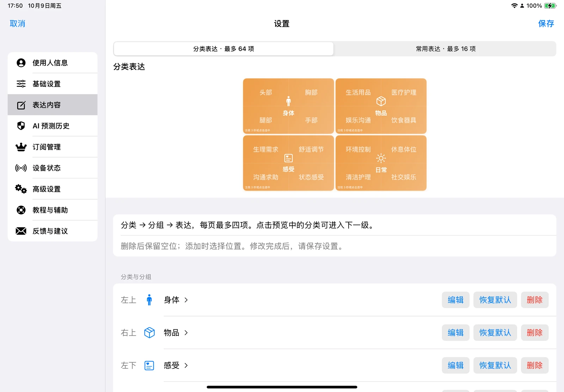Click the 表达内容 edit icon
Image resolution: width=564 pixels, height=392 pixels.
pyautogui.click(x=21, y=105)
